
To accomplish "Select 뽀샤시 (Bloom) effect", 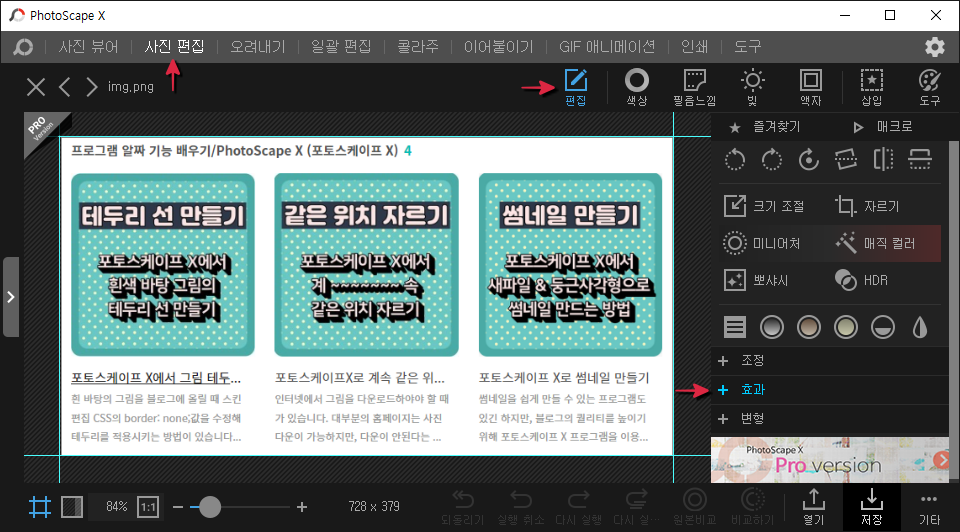I will coord(757,280).
